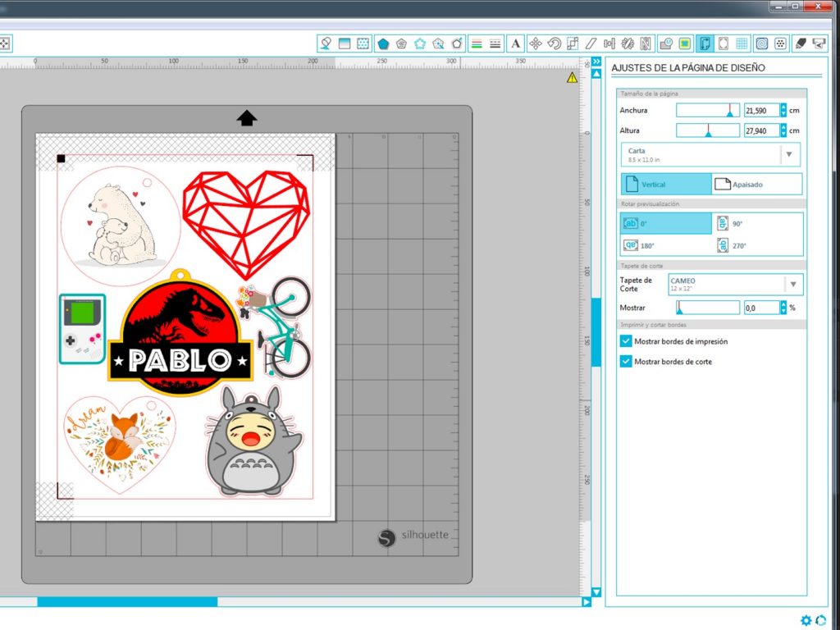The width and height of the screenshot is (840, 630).
Task: Open the Carta page size dropdown
Action: tap(711, 154)
